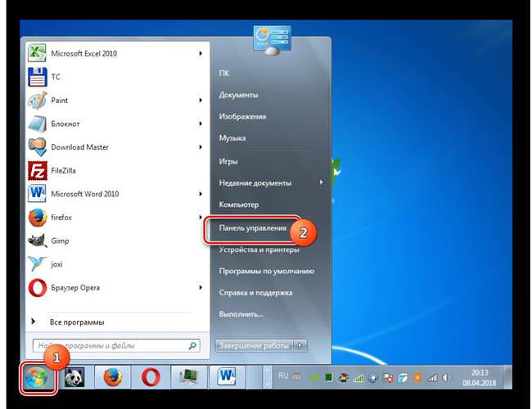The image size is (532, 409).
Task: Open Word from the taskbar
Action: (x=227, y=377)
